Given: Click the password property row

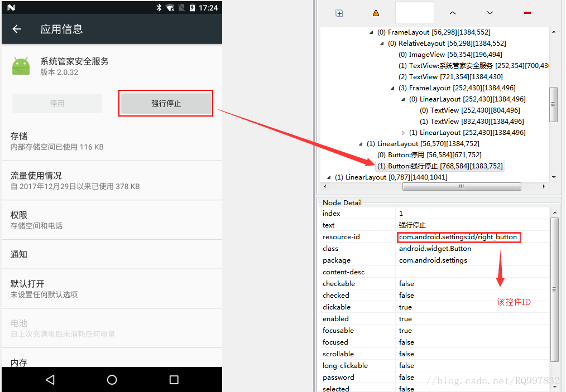Looking at the screenshot, I should tap(435, 377).
